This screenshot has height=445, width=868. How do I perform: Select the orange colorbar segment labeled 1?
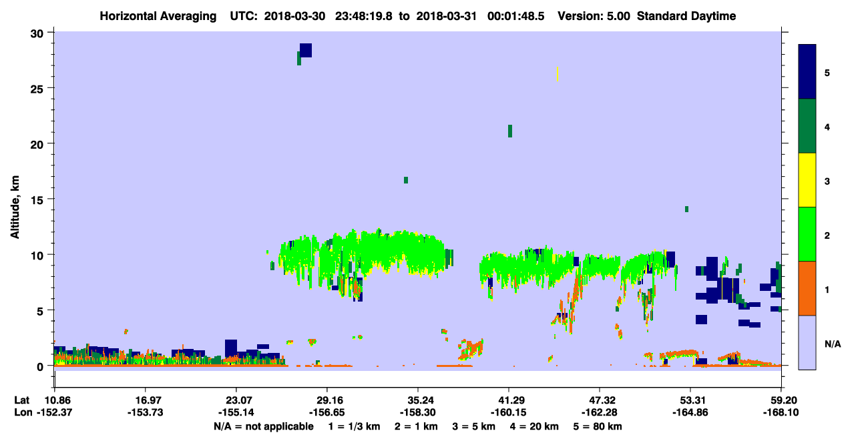tap(807, 288)
